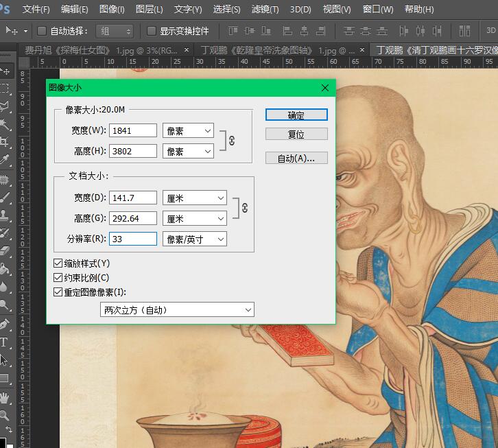This screenshot has height=448, width=498.
Task: Click the 高度(H) pixel height field
Action: click(x=133, y=151)
